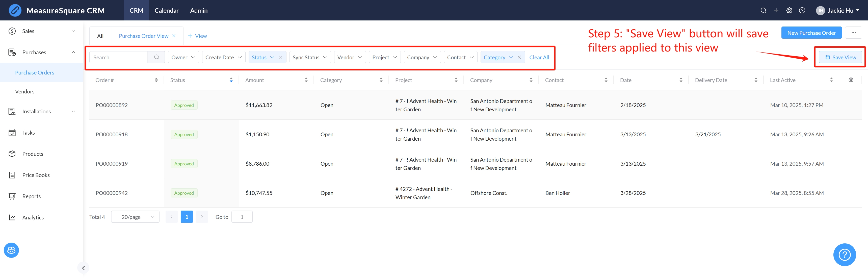Open the help question mark icon in header
This screenshot has width=868, height=278.
point(802,10)
